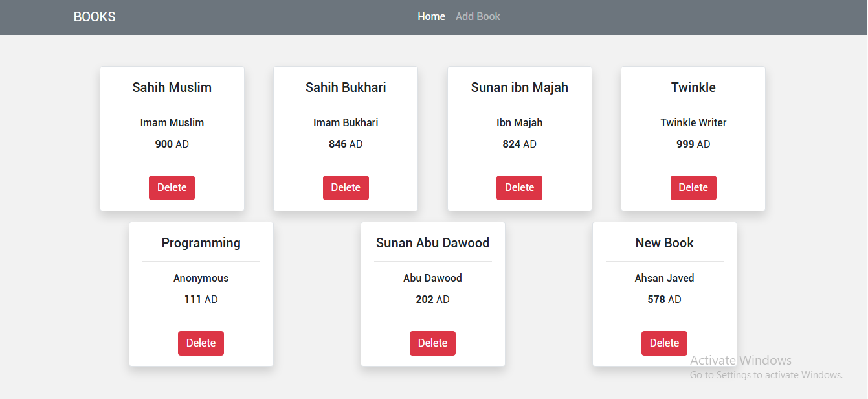Click the Sahih Bukhari title heading
This screenshot has height=399, width=868.
(x=346, y=87)
